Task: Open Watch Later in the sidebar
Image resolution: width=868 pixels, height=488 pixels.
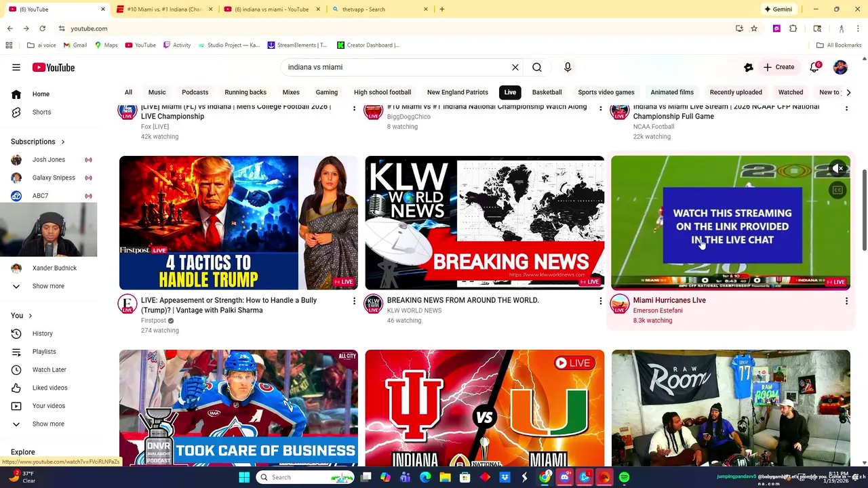Action: click(48, 369)
